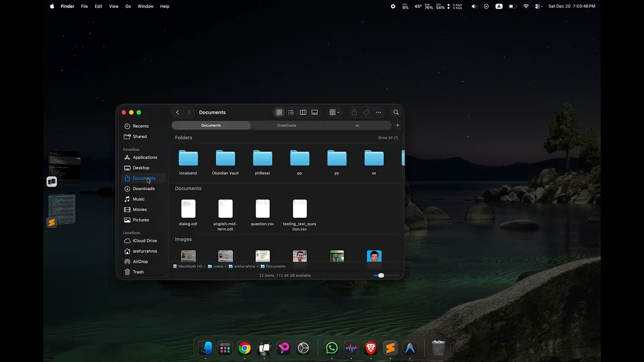Image resolution: width=644 pixels, height=362 pixels.
Task: Open Pictures in the sidebar
Action: click(x=141, y=220)
